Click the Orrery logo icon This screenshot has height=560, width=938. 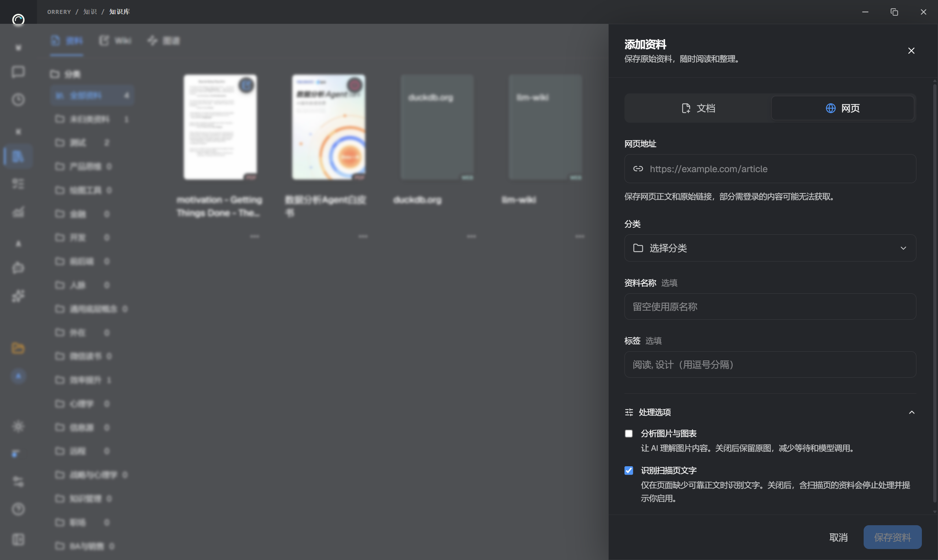pos(18,19)
